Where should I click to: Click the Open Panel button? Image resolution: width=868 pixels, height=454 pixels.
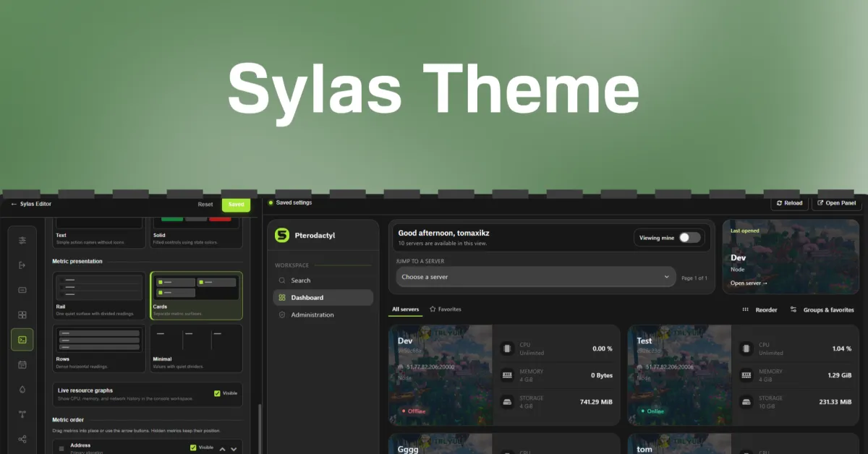click(x=837, y=203)
